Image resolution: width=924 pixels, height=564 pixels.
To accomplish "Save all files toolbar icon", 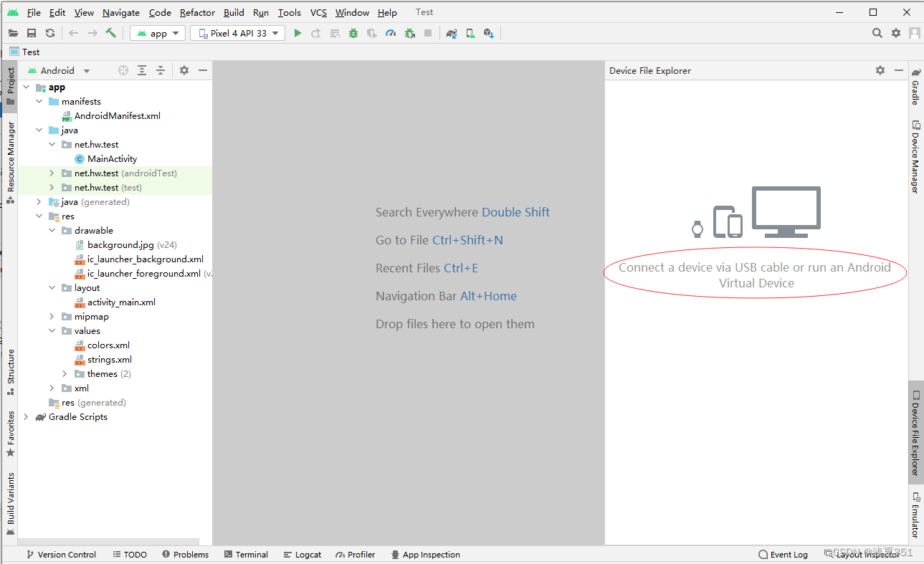I will pos(32,33).
